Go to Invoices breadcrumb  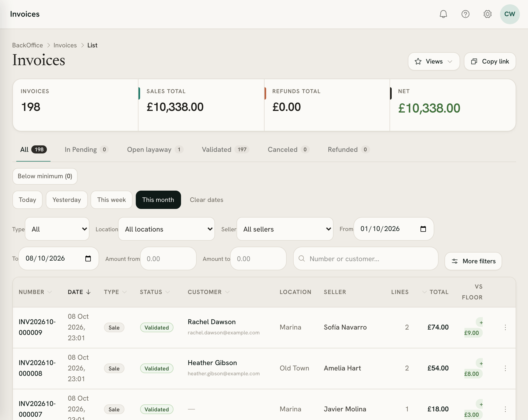(65, 45)
